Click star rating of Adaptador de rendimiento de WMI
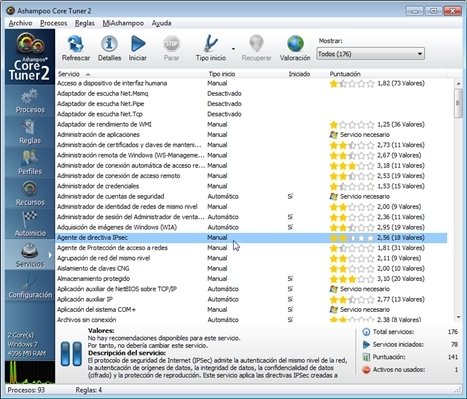The width and height of the screenshot is (467, 399). pos(352,125)
